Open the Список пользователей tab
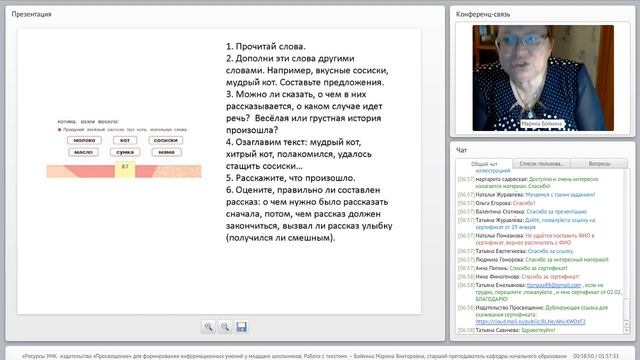The height and width of the screenshot is (360, 640). pos(541,164)
